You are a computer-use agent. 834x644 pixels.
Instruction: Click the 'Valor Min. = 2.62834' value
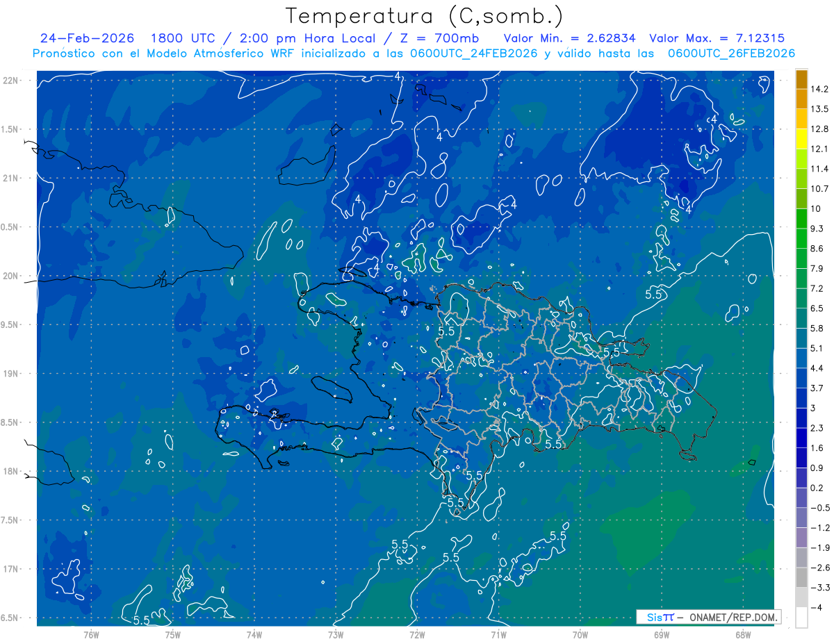[569, 38]
